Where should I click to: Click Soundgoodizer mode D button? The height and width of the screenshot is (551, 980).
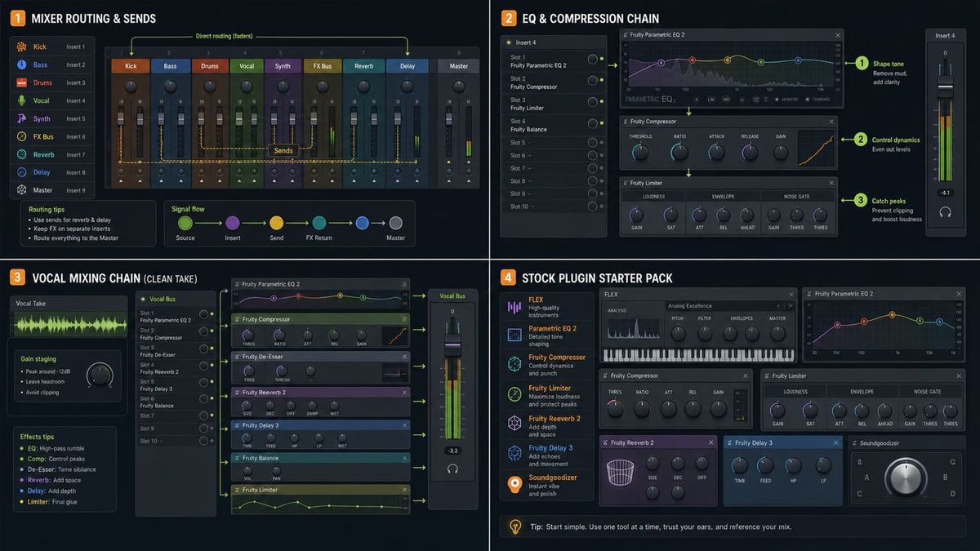coord(952,494)
